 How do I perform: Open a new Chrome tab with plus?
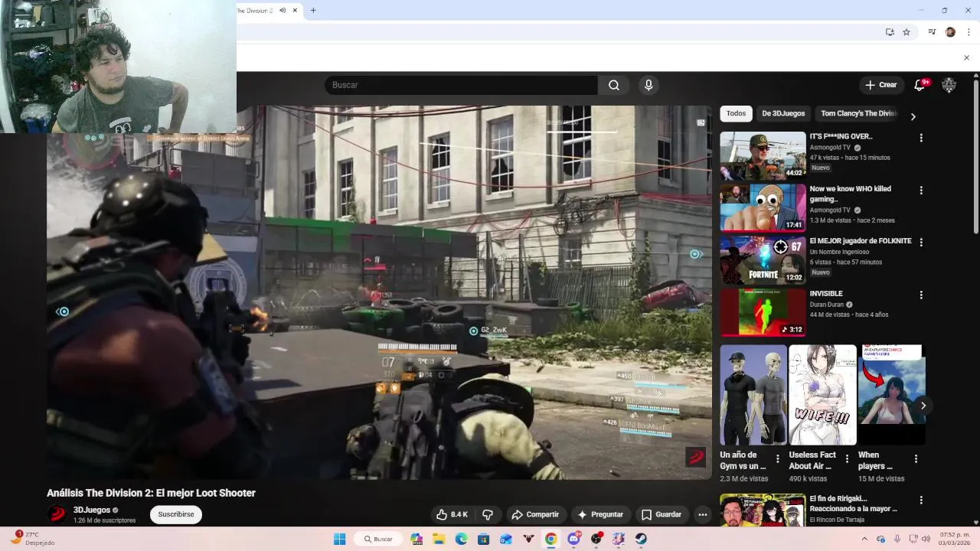(x=313, y=10)
